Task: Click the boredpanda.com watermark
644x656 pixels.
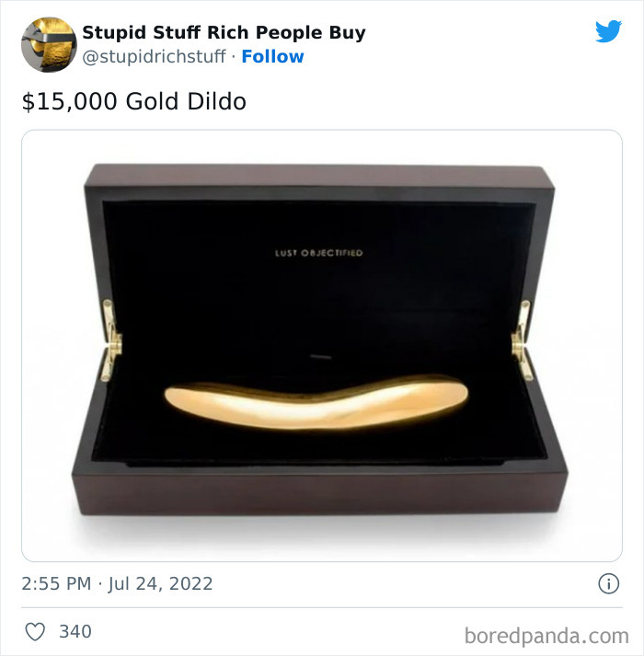Action: point(546,637)
